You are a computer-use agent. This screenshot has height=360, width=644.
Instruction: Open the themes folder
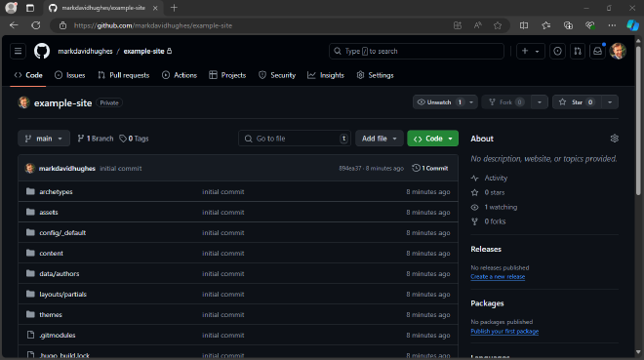51,315
